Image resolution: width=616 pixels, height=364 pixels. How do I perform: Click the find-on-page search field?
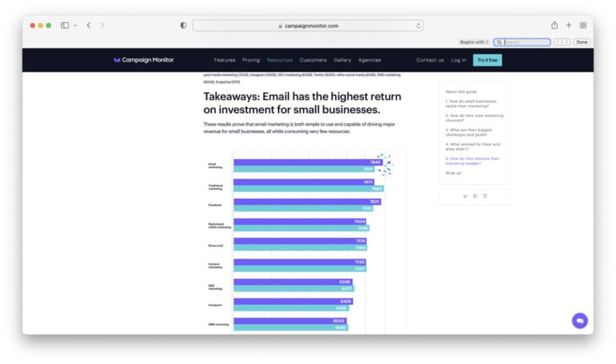click(x=526, y=42)
